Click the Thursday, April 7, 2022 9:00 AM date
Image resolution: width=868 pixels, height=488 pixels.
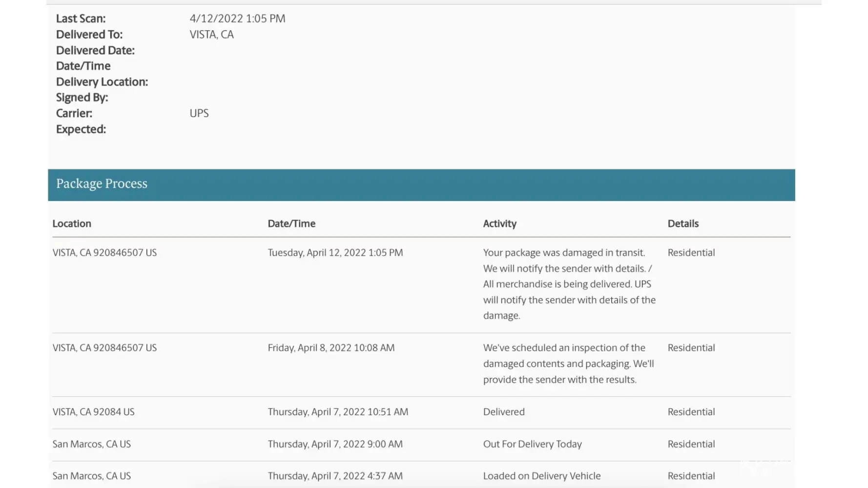click(335, 444)
